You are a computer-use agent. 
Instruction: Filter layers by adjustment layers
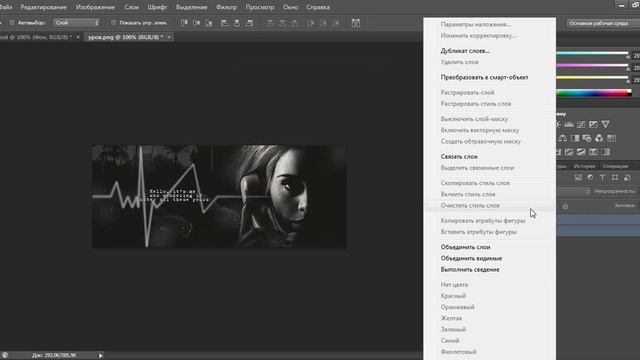click(590, 178)
